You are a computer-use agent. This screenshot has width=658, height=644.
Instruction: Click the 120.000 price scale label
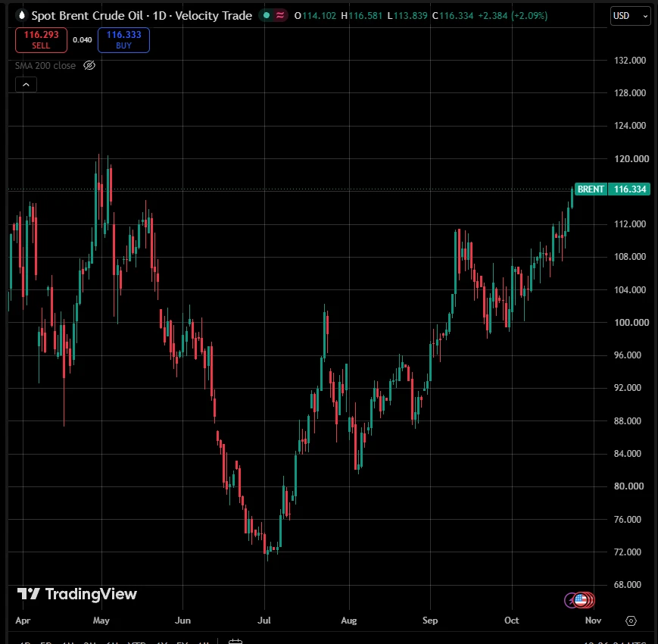tap(631, 158)
